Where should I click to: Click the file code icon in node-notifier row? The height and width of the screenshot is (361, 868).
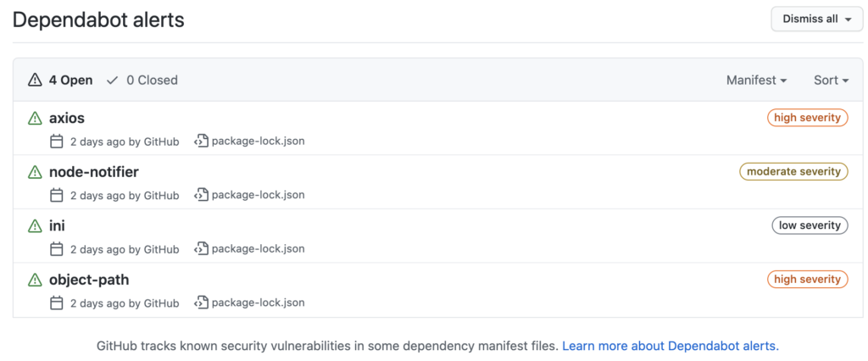point(201,195)
